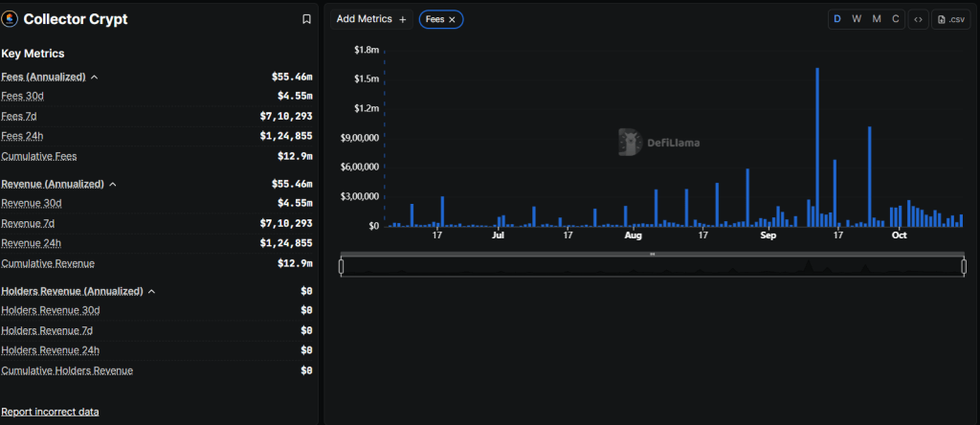Switch chart to Weekly (W) grouping

coord(857,19)
